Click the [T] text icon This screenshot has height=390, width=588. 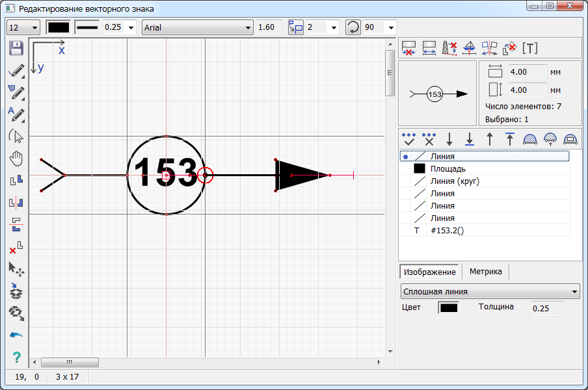click(x=531, y=48)
